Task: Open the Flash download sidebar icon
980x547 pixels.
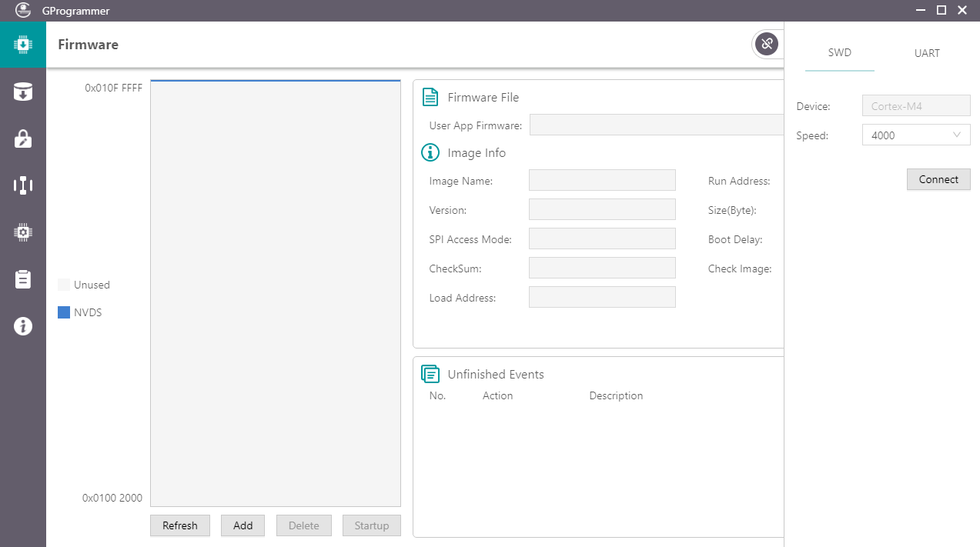Action: pos(23,92)
